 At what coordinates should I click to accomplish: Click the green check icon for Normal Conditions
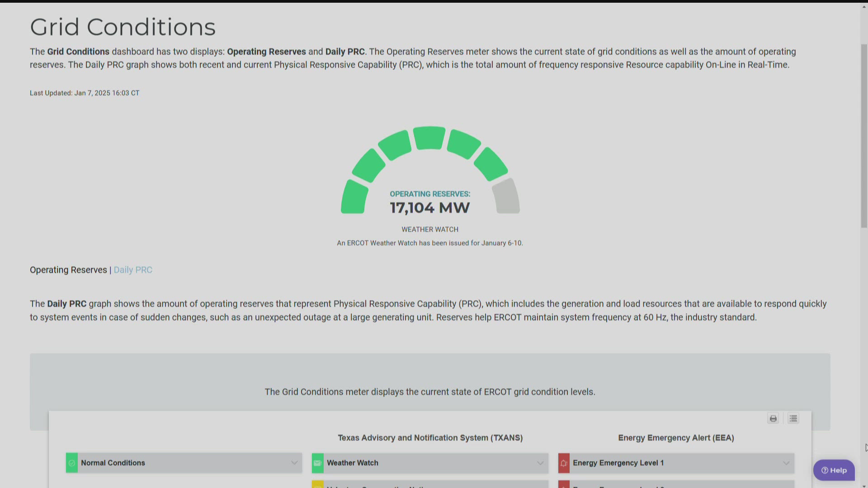(x=71, y=463)
